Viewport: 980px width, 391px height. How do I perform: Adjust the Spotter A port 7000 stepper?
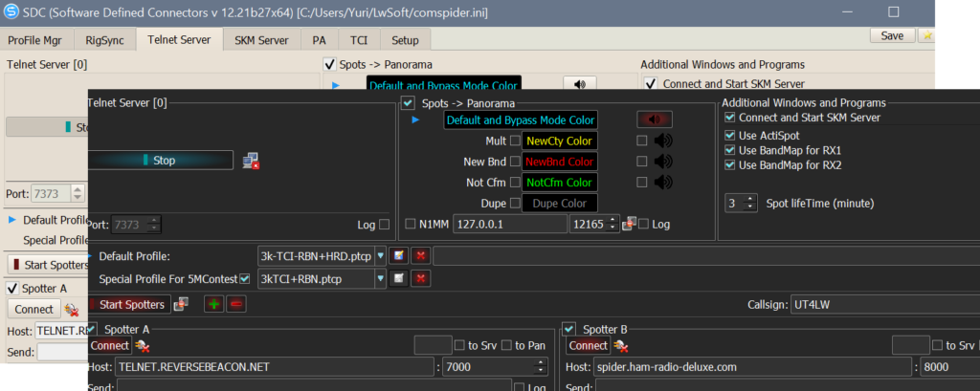(541, 367)
